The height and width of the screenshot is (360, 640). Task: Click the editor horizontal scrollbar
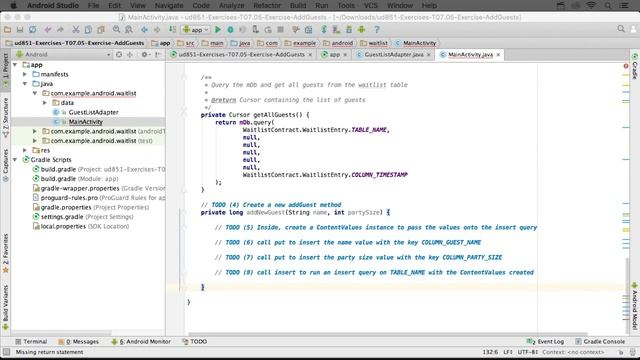(x=388, y=334)
